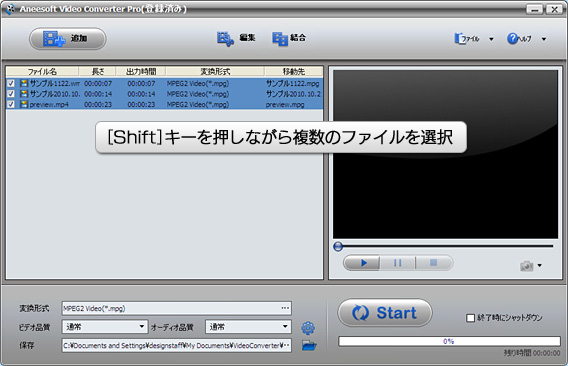Open advanced settings gear icon
The width and height of the screenshot is (568, 366).
coord(308,328)
